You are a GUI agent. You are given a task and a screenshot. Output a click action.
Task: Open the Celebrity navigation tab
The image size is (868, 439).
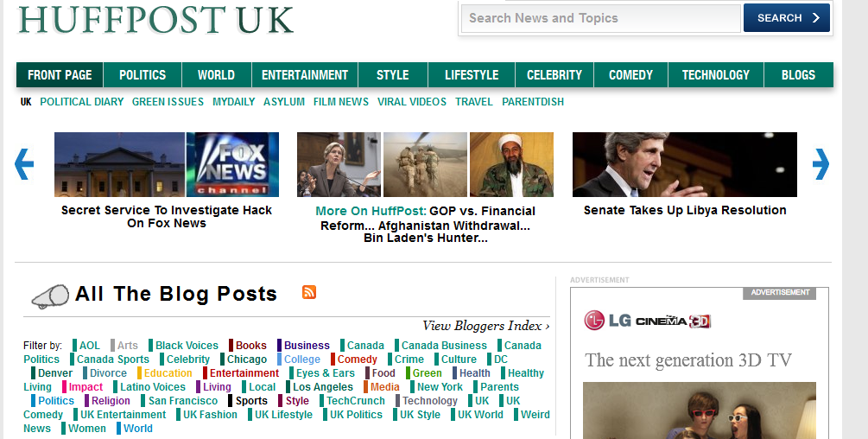tap(554, 74)
